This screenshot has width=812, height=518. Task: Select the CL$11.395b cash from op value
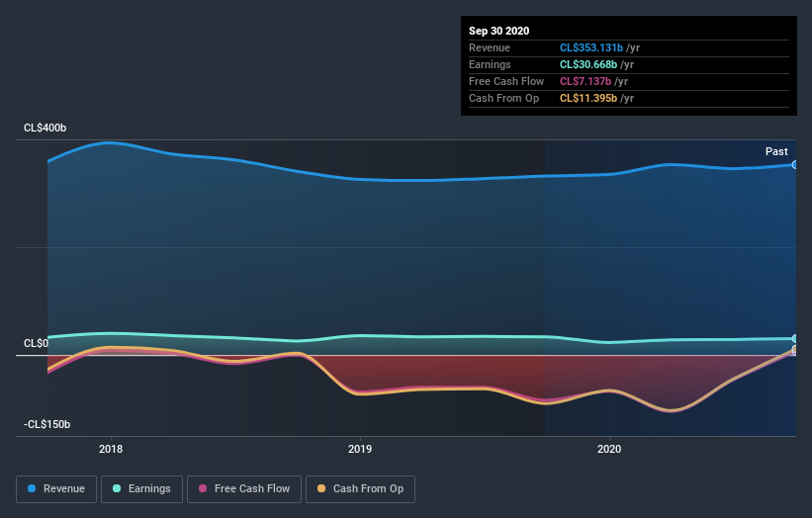588,98
